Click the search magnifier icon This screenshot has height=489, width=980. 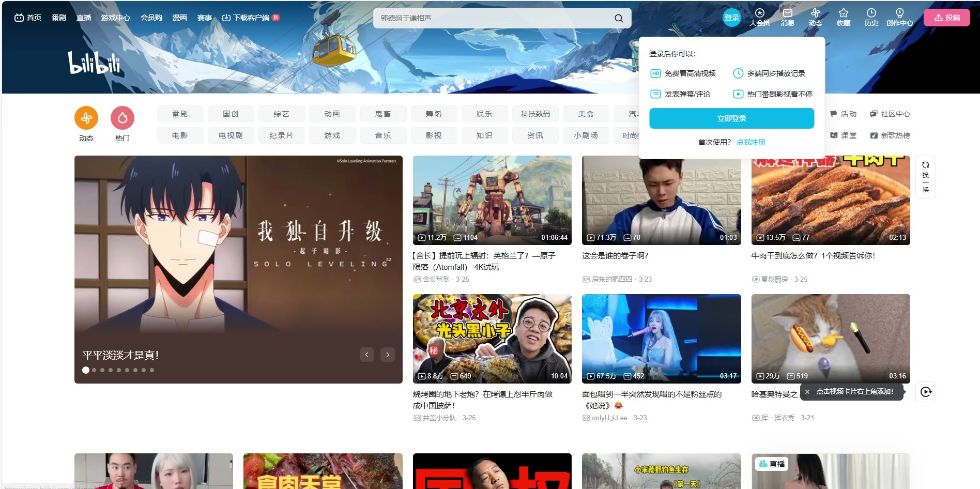point(619,18)
